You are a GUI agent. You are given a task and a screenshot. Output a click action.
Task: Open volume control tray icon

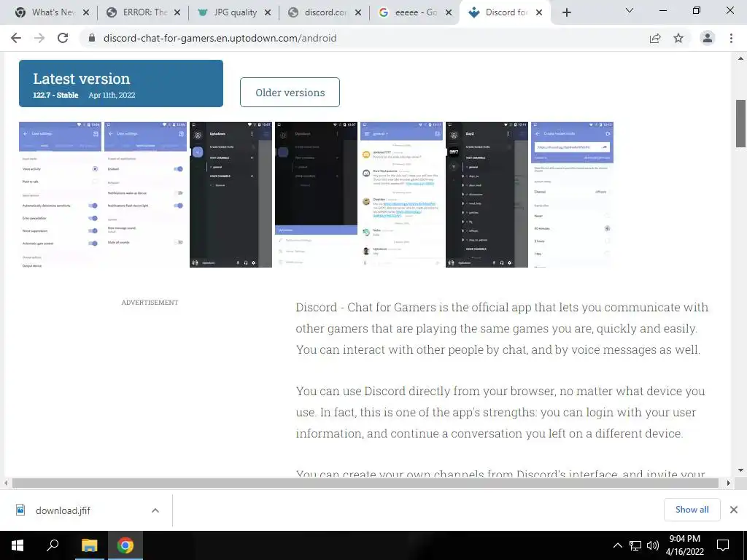[653, 545]
